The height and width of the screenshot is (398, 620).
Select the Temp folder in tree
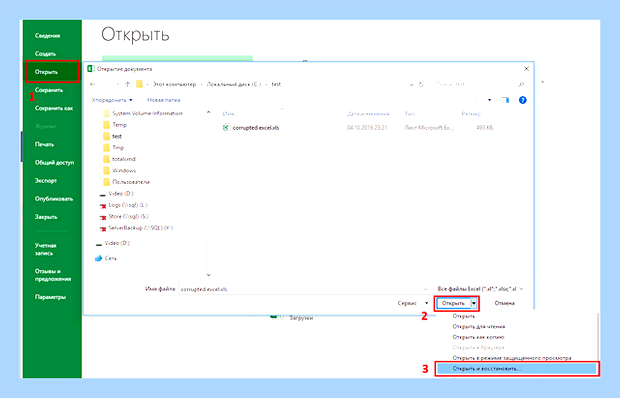115,125
